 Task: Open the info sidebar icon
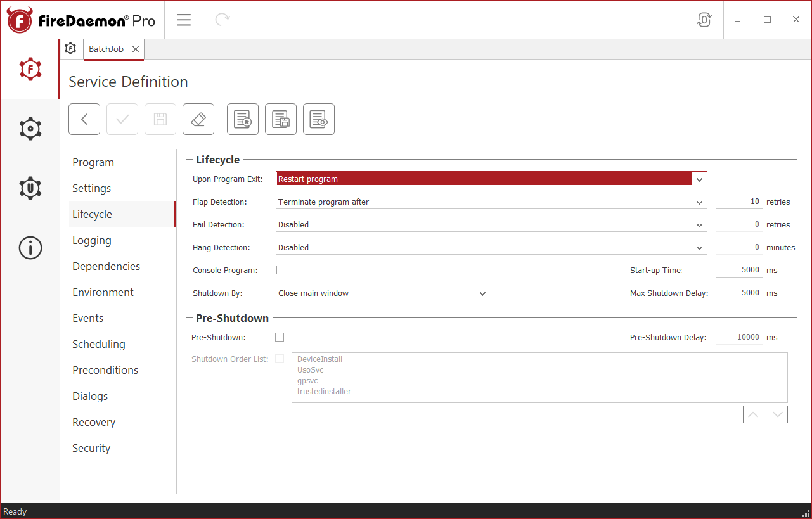pos(30,248)
